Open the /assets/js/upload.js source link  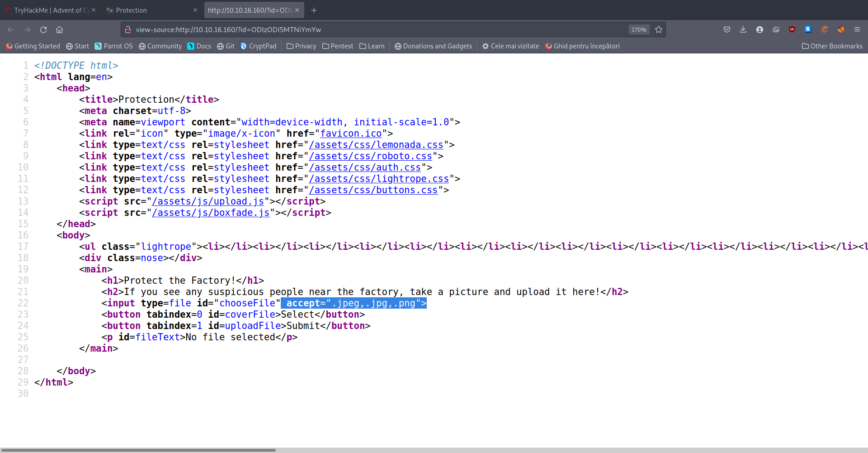point(208,201)
